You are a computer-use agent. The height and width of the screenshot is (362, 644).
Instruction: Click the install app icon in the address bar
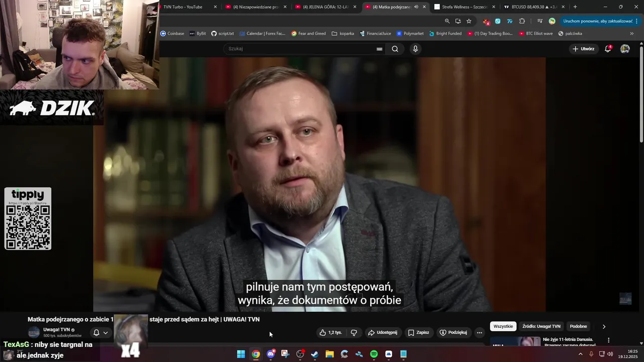tap(458, 21)
